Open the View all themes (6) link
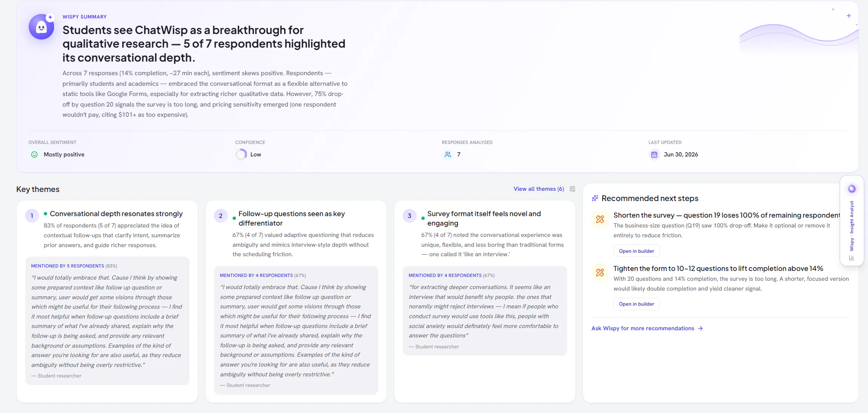 click(x=539, y=189)
